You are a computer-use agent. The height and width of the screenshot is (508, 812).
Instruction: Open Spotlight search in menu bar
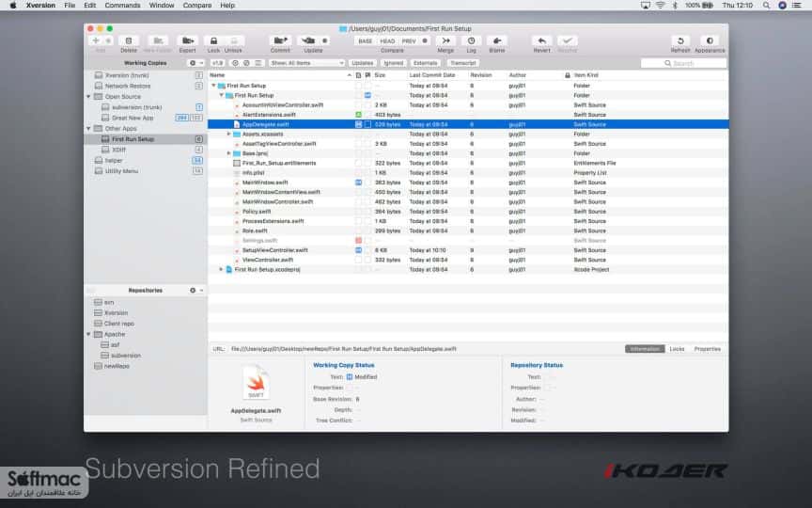pos(766,6)
